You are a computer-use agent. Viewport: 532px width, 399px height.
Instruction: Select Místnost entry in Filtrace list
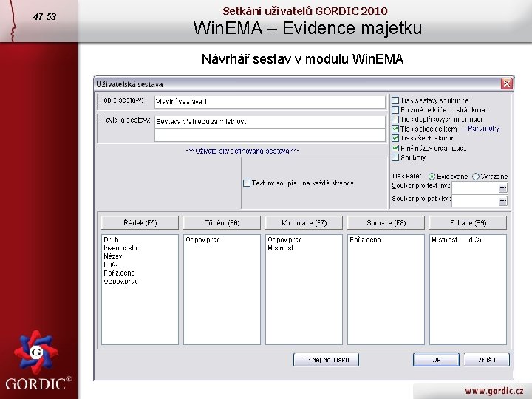(x=457, y=240)
